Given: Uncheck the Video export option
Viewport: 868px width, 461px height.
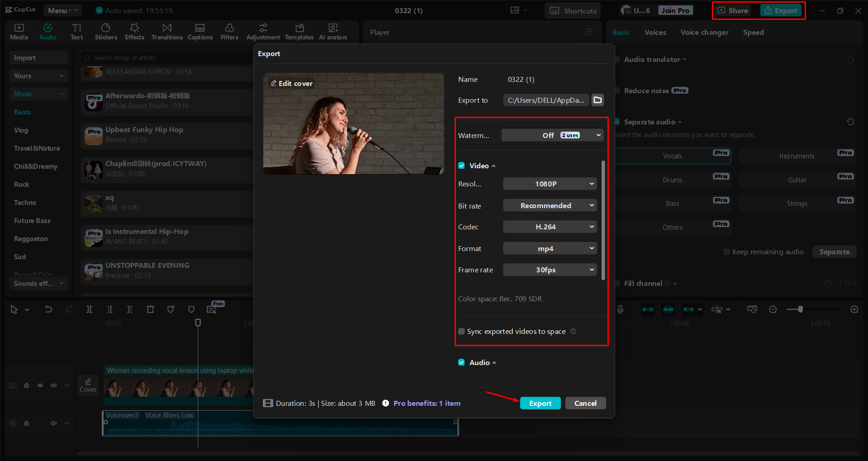Looking at the screenshot, I should point(461,166).
